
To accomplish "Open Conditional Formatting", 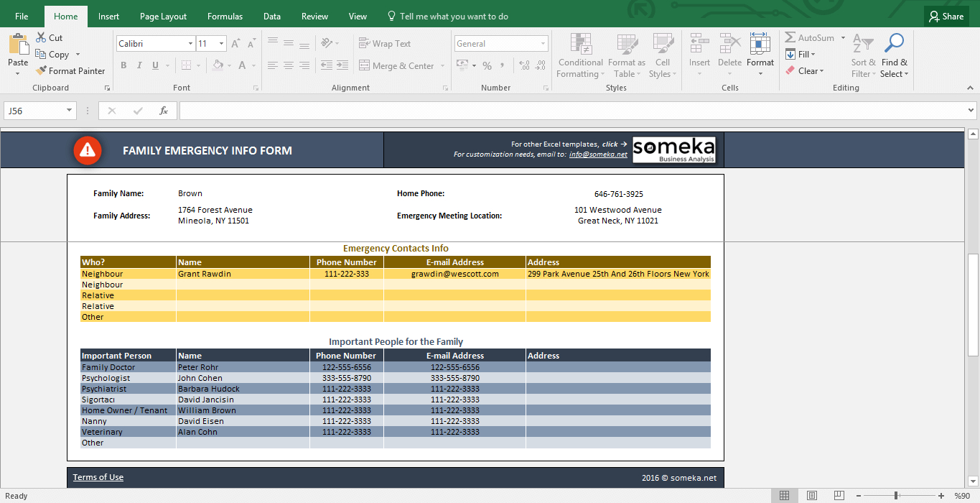I will pos(580,56).
